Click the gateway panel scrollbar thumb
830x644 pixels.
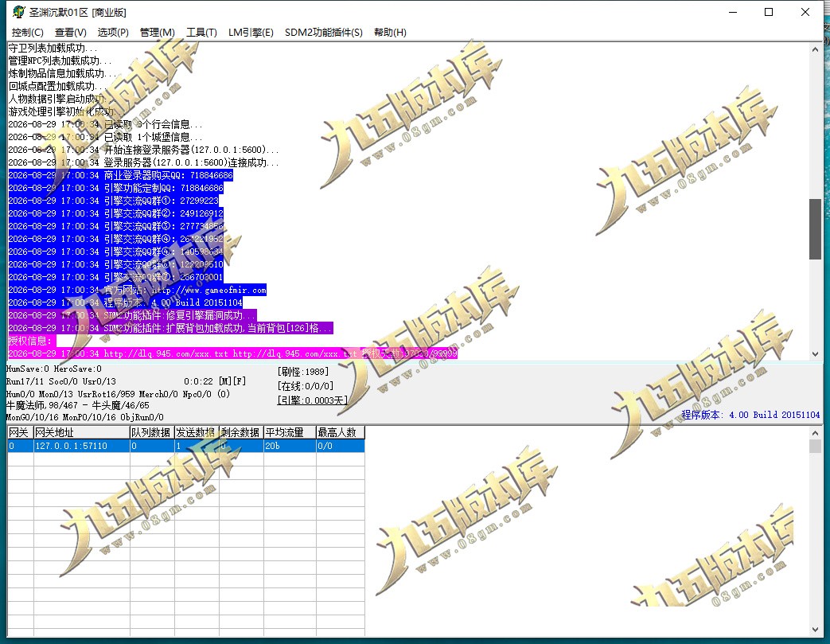pyautogui.click(x=815, y=446)
